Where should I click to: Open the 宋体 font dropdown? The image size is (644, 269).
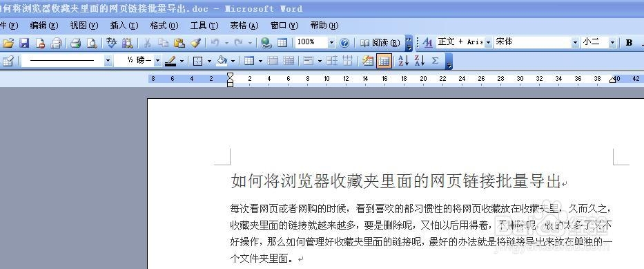pyautogui.click(x=575, y=42)
